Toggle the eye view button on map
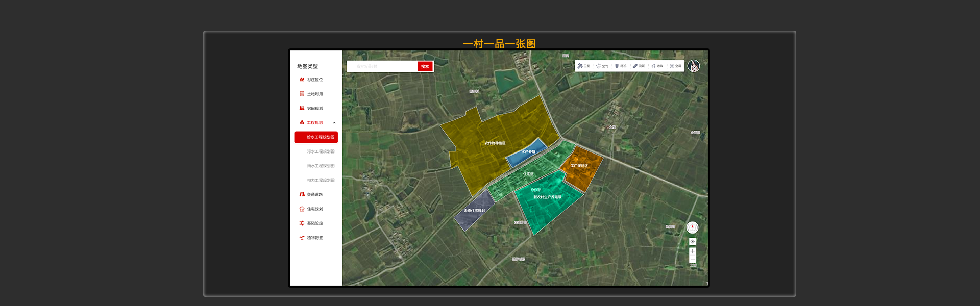The height and width of the screenshot is (306, 980). point(693,242)
